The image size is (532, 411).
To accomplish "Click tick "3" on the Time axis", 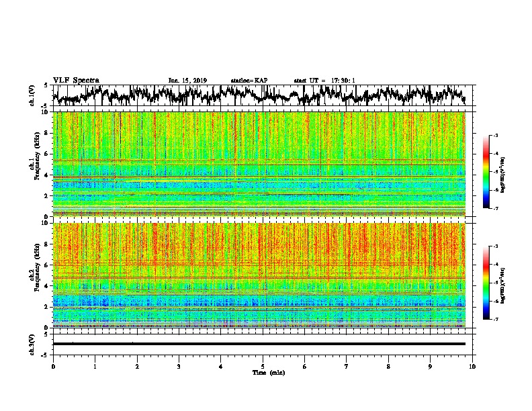I will point(179,367).
